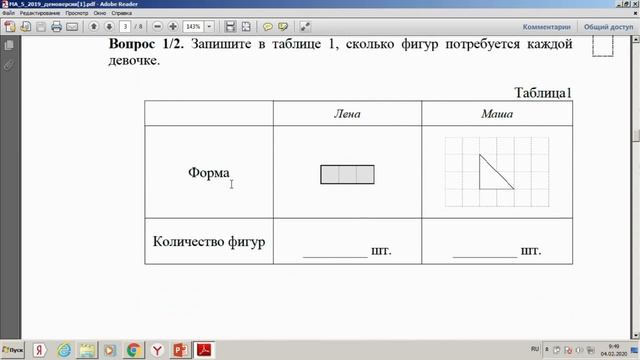
Task: Click the dashed score box in margin
Action: (603, 46)
